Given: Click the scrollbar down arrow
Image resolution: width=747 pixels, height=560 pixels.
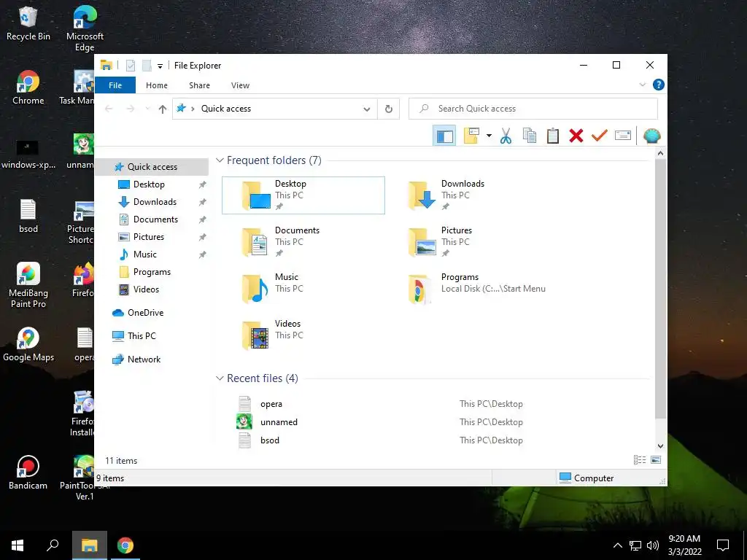Looking at the screenshot, I should [660, 446].
